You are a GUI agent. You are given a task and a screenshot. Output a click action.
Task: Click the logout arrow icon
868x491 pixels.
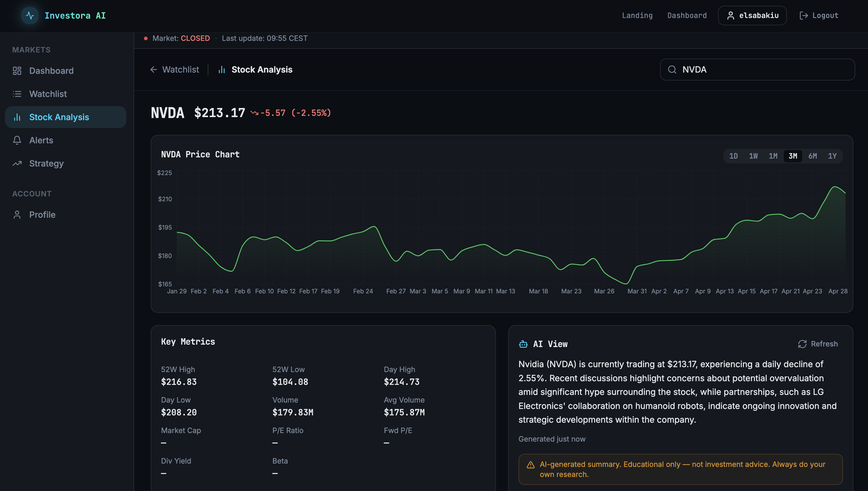click(x=804, y=16)
